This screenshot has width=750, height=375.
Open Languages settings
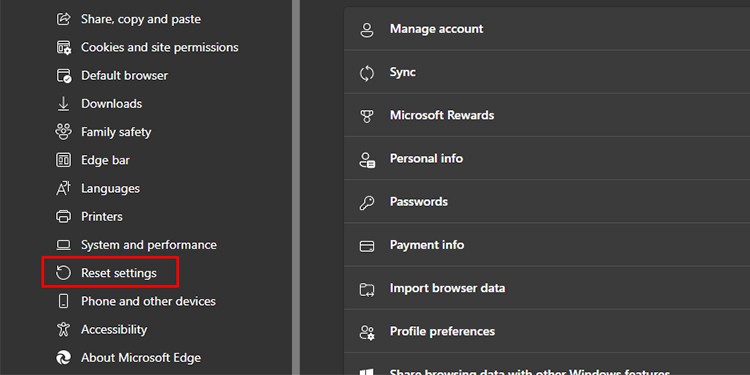(110, 188)
